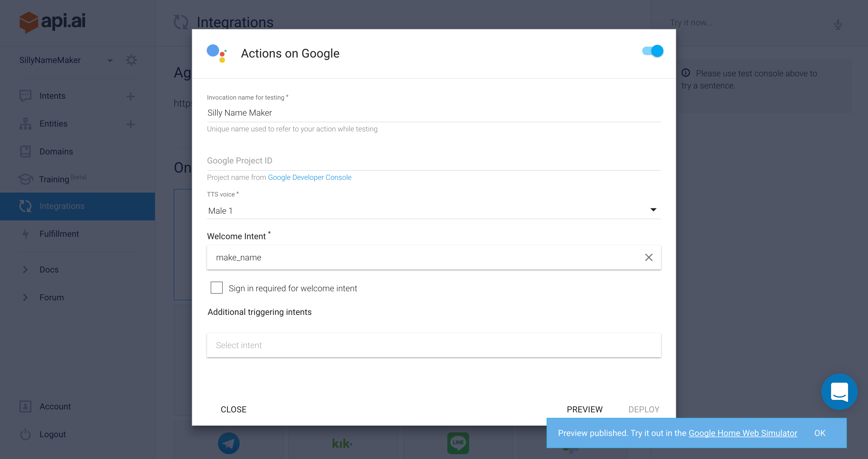Open the chat support bubble
Image resolution: width=868 pixels, height=459 pixels.
(839, 391)
